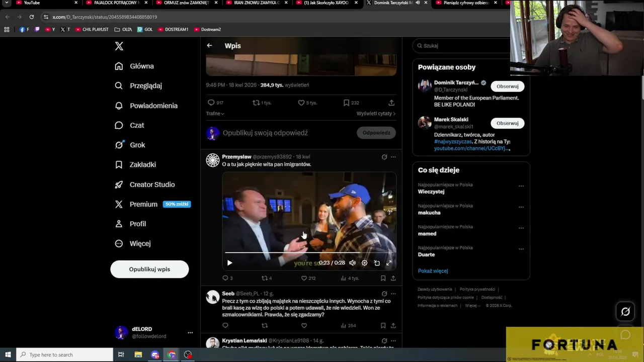The width and height of the screenshot is (644, 362).
Task: Click the Windows taskbar search box
Action: (x=64, y=354)
